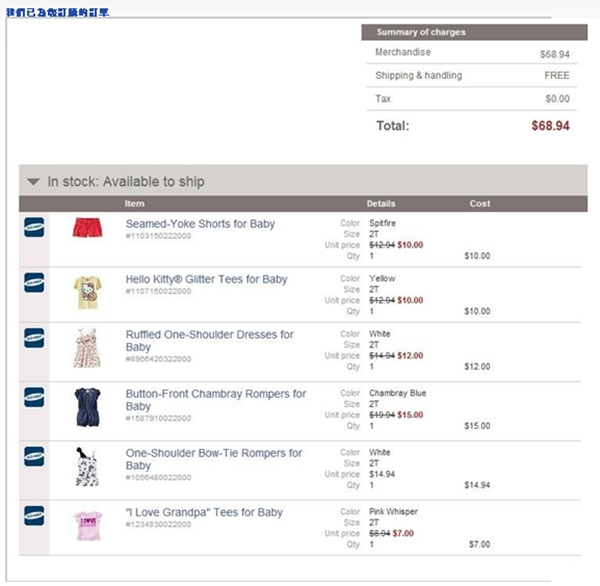Open One-Shoulder Bow-Tie Rompers for Baby link
600x586 pixels.
click(214, 459)
